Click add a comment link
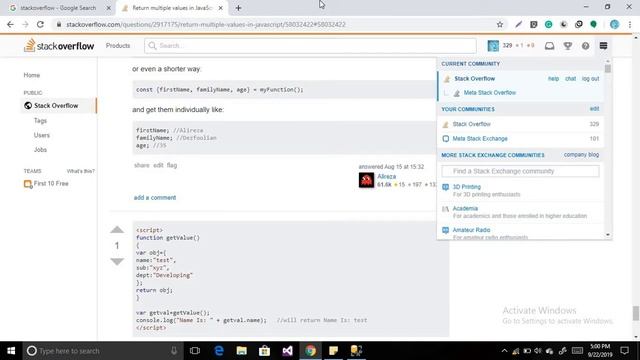The height and width of the screenshot is (360, 640). tap(155, 198)
